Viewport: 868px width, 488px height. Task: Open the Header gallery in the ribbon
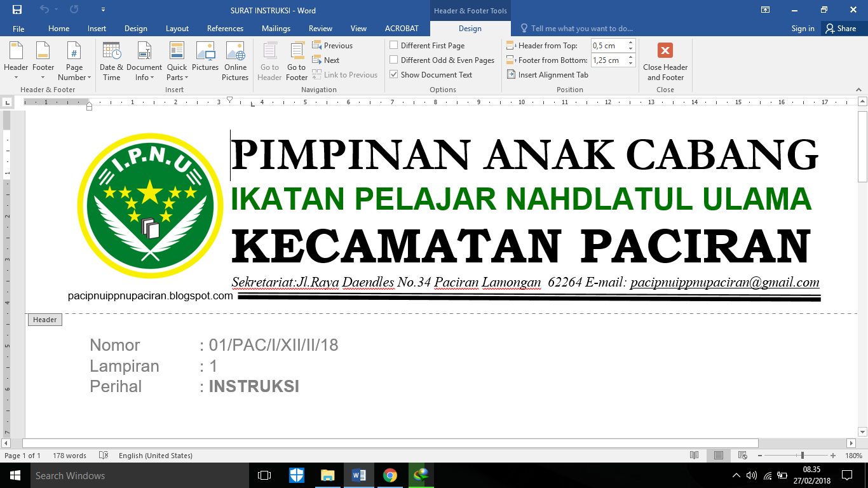coord(16,61)
